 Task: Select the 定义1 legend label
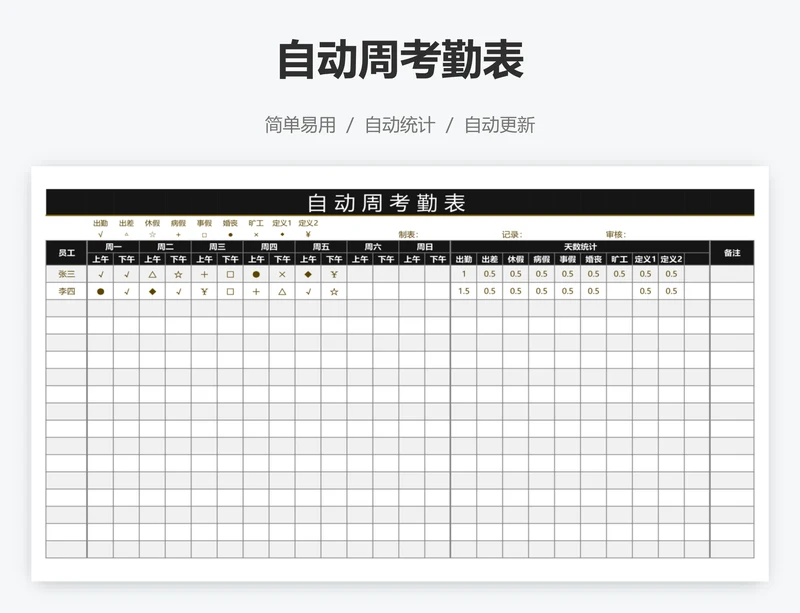(282, 223)
